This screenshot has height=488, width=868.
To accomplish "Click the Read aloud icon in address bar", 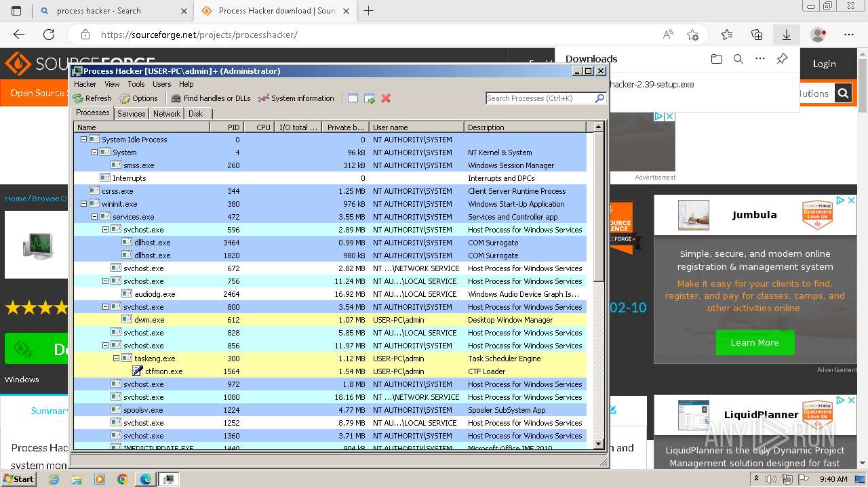I will pyautogui.click(x=668, y=35).
